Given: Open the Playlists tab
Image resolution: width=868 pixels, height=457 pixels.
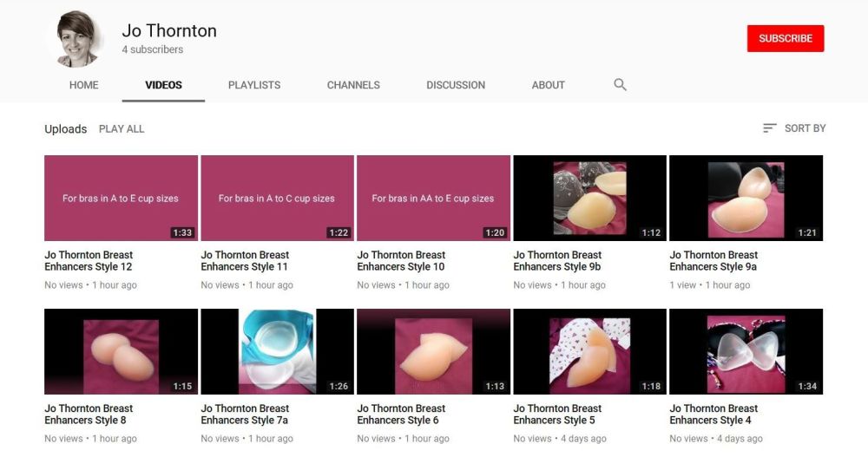Looking at the screenshot, I should click(x=254, y=85).
